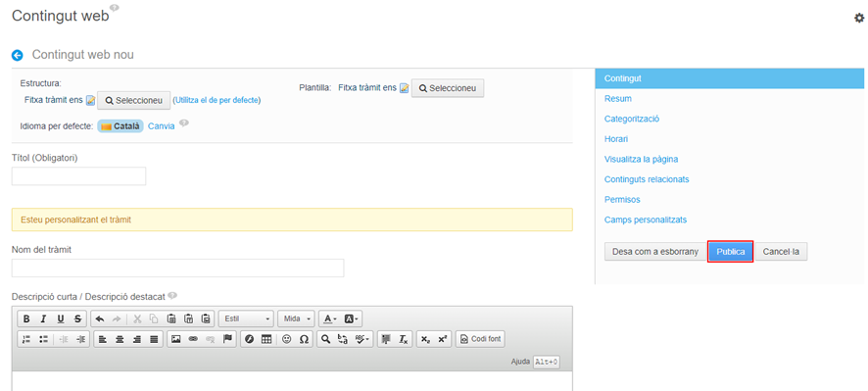868x391 pixels.
Task: Insert a table
Action: coord(266,339)
